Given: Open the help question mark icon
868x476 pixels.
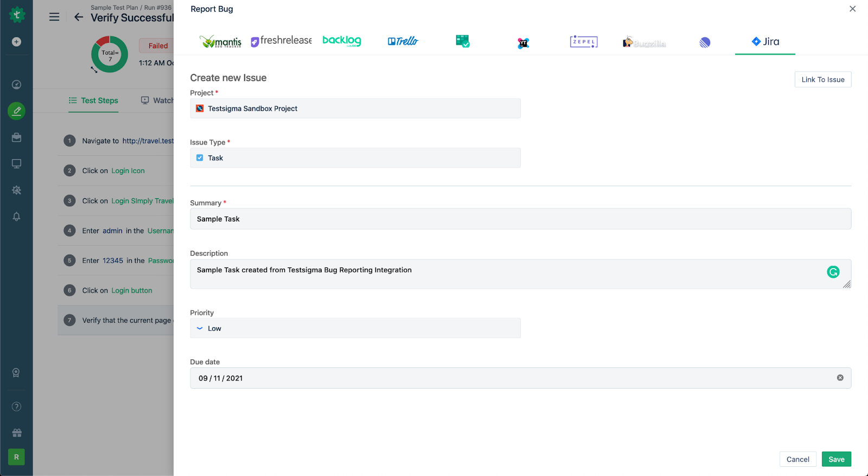Looking at the screenshot, I should pyautogui.click(x=16, y=407).
